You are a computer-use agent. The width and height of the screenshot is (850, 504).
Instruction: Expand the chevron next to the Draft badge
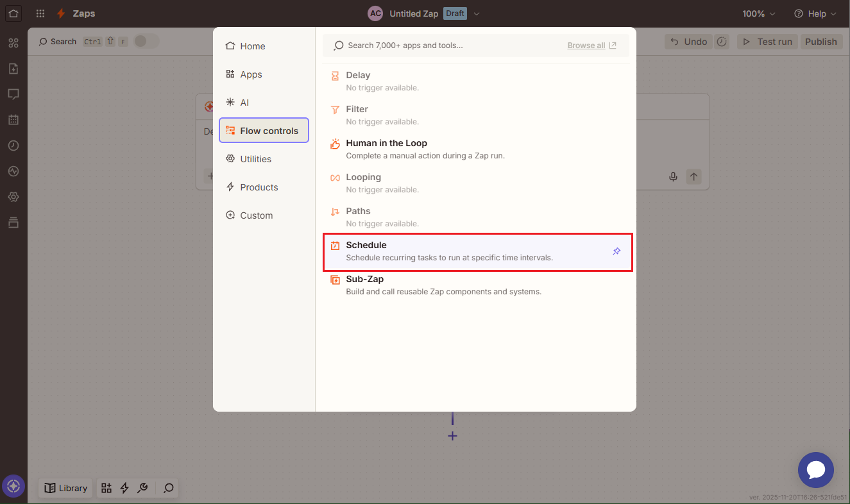point(477,13)
